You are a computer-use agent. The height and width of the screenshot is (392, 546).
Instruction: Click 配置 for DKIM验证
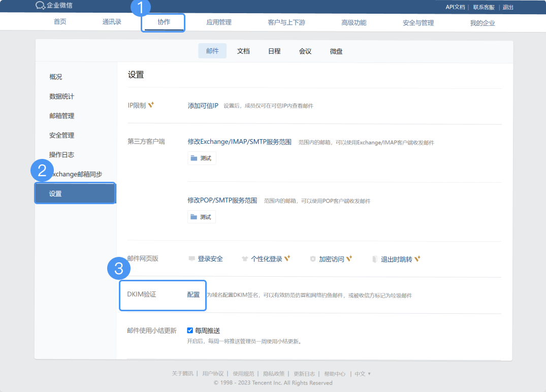click(x=194, y=295)
